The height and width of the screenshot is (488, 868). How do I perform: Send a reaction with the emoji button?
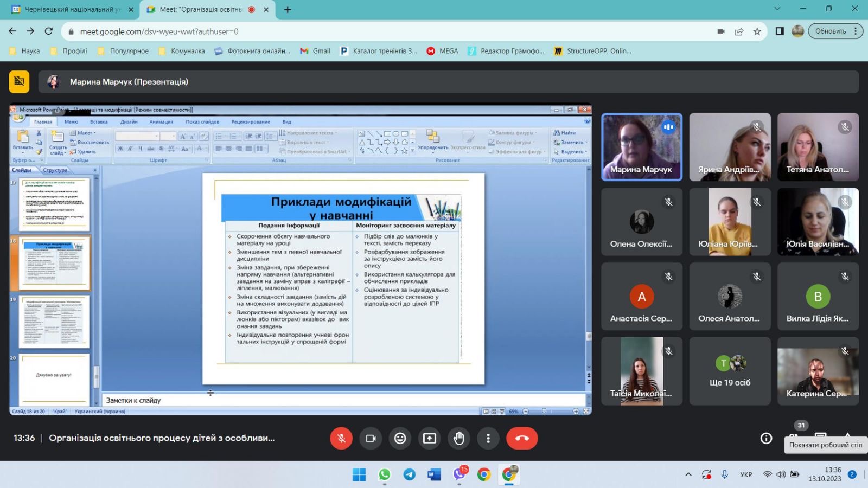[400, 438]
